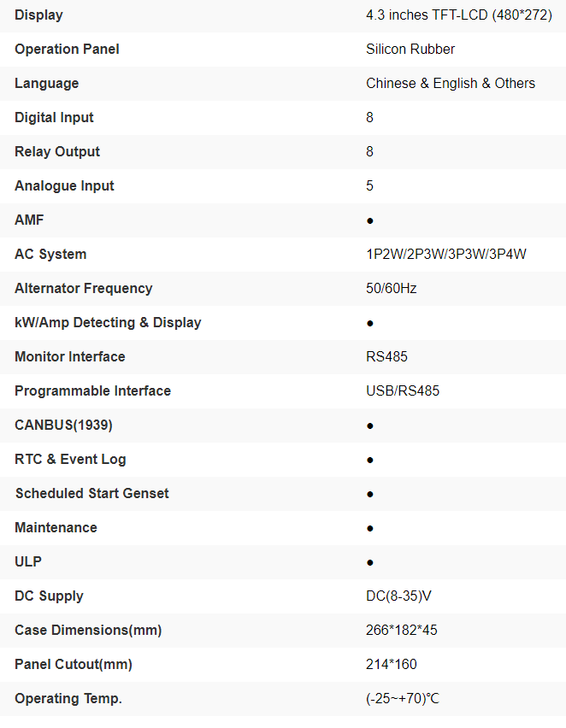Click the RTC & Event Log bullet

[370, 460]
